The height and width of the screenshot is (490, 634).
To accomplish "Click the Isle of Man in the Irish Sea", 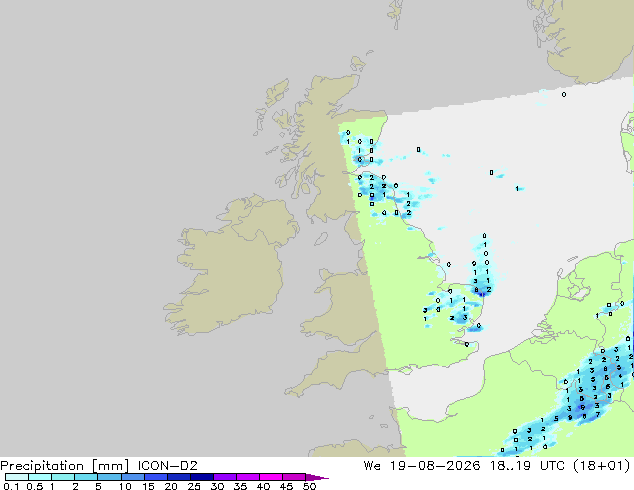I will (321, 239).
